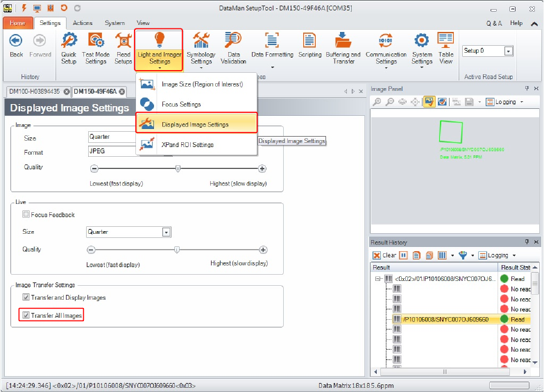544x392 pixels.
Task: Switch to the Actions tab
Action: (x=82, y=23)
